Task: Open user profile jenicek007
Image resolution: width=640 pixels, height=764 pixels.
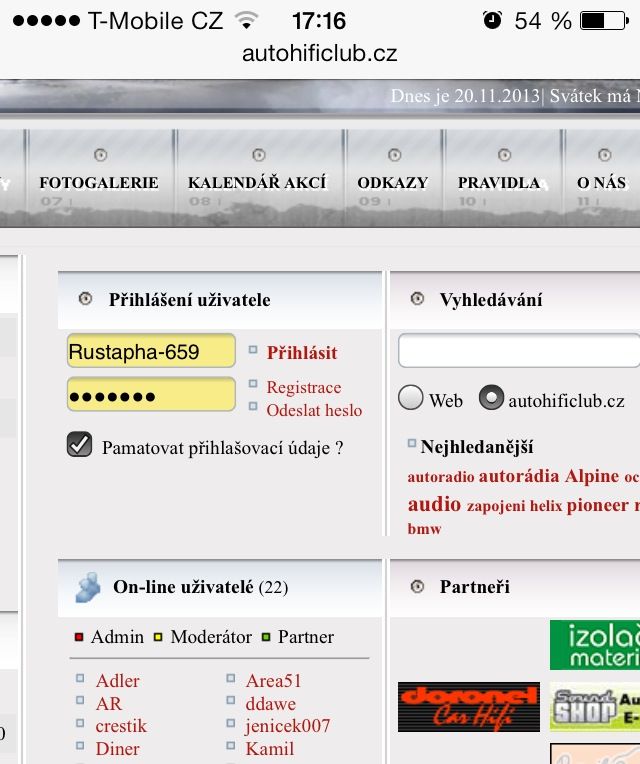Action: tap(288, 726)
